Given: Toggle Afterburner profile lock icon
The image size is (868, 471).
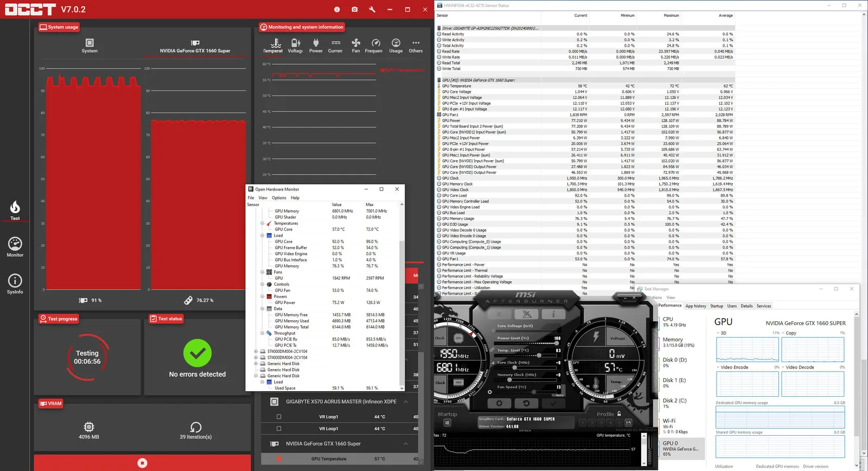Looking at the screenshot, I should [x=619, y=414].
